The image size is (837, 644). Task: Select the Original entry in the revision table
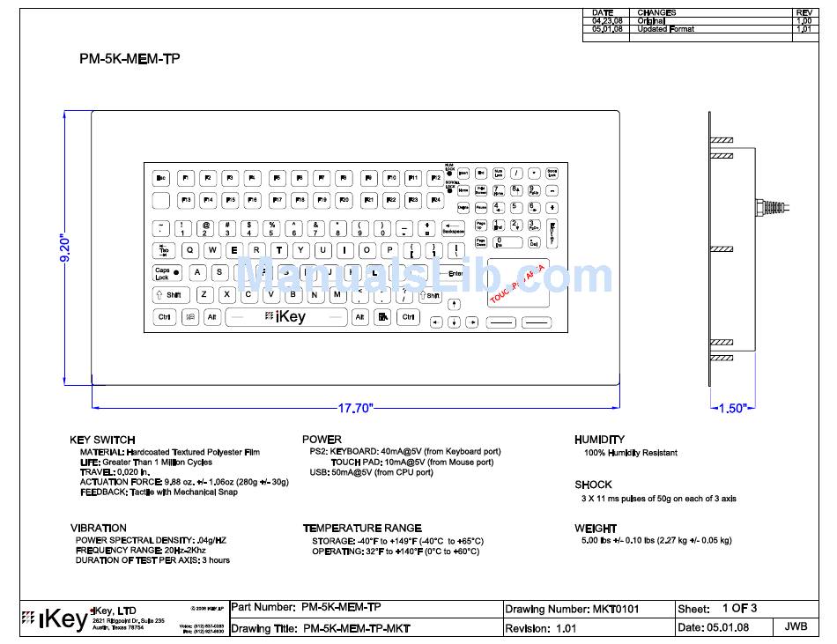pos(651,21)
